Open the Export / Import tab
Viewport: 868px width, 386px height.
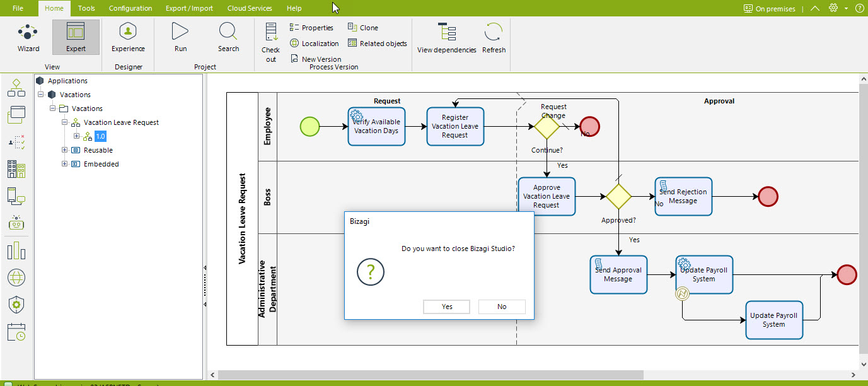(x=189, y=8)
